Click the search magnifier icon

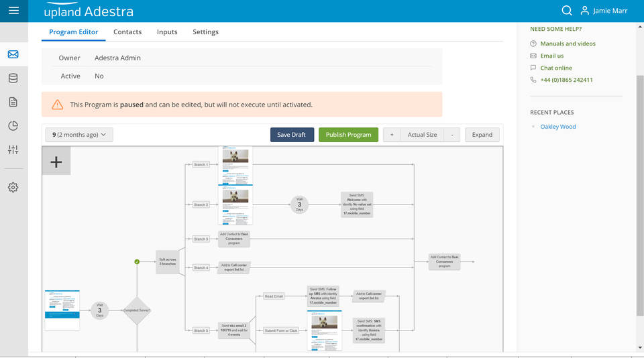(x=567, y=11)
